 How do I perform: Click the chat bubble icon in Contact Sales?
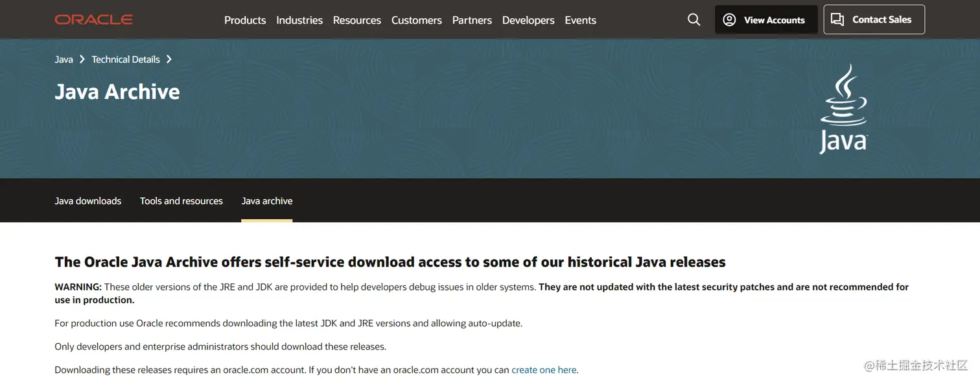tap(837, 20)
